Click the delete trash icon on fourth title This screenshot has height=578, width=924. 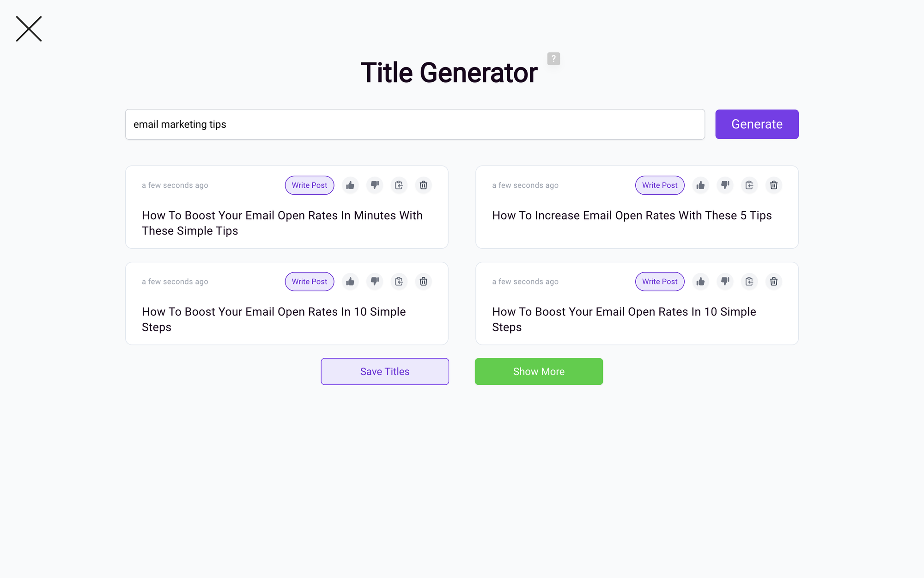[774, 282]
